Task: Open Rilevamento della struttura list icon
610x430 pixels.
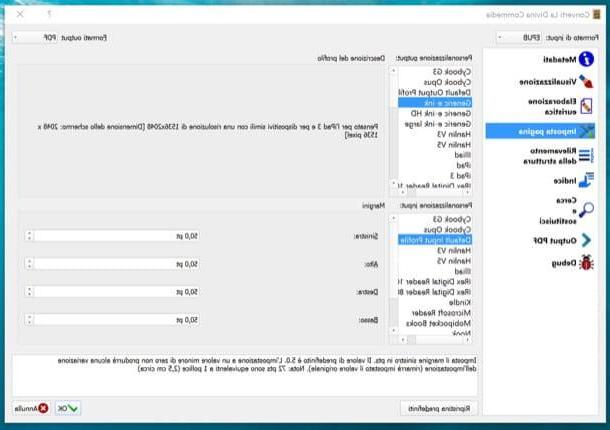Action: (586, 155)
